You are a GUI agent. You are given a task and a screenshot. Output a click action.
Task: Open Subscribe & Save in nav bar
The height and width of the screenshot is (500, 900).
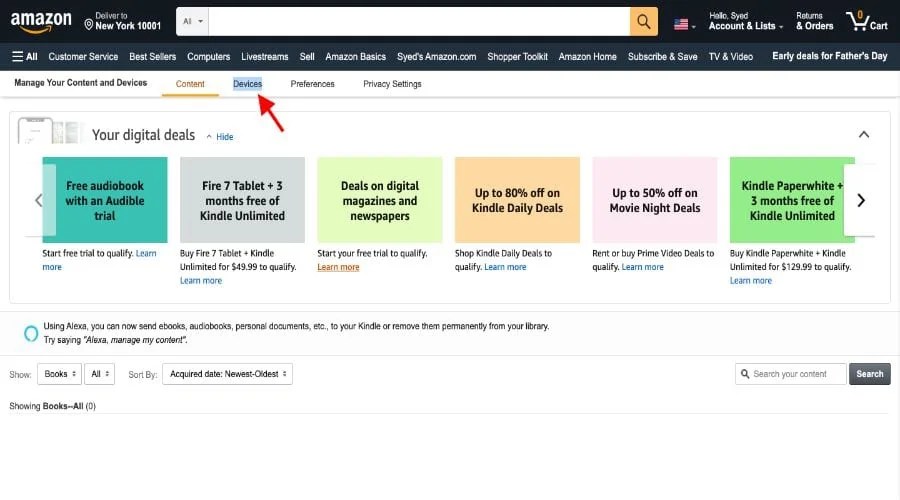coord(662,56)
